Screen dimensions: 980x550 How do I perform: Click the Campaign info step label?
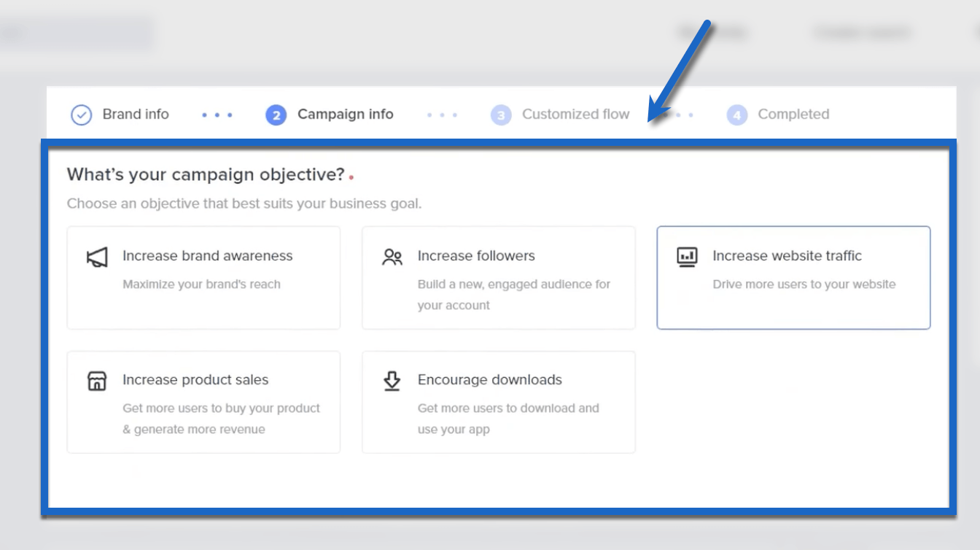[x=346, y=114]
